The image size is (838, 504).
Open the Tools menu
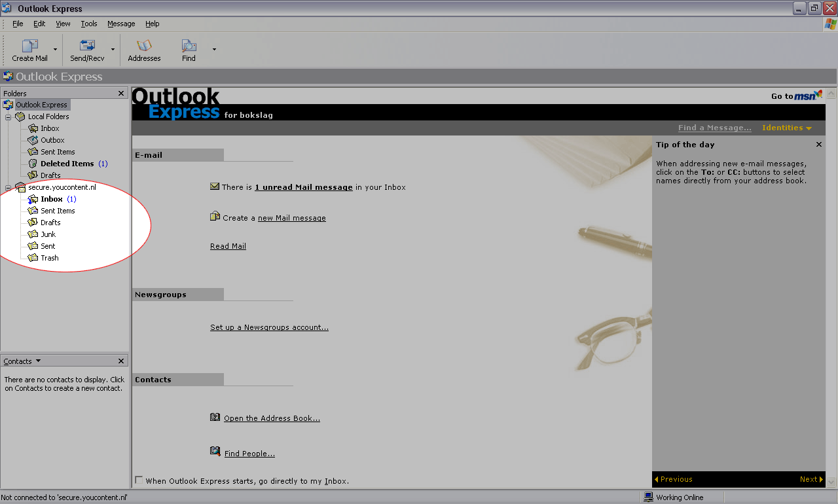pyautogui.click(x=89, y=24)
